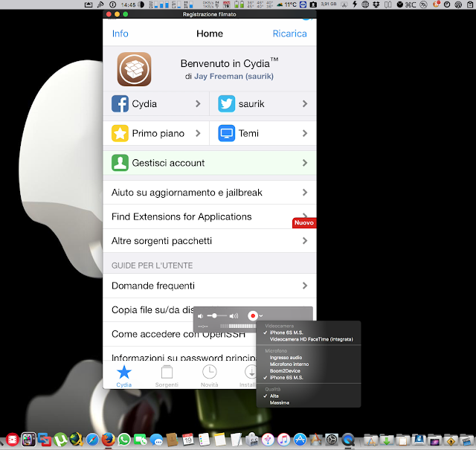Click the menu bar clock 14:45

click(x=128, y=4)
